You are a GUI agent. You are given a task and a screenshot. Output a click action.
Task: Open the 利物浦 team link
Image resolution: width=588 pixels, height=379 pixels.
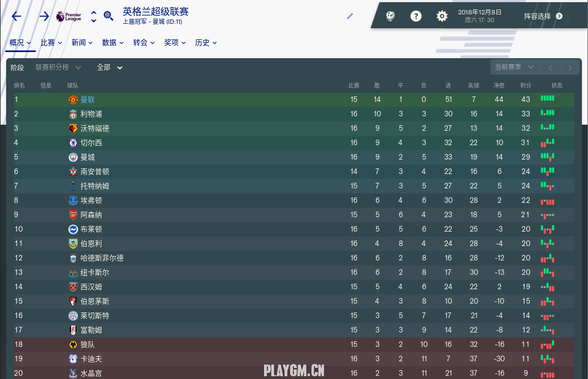(91, 114)
